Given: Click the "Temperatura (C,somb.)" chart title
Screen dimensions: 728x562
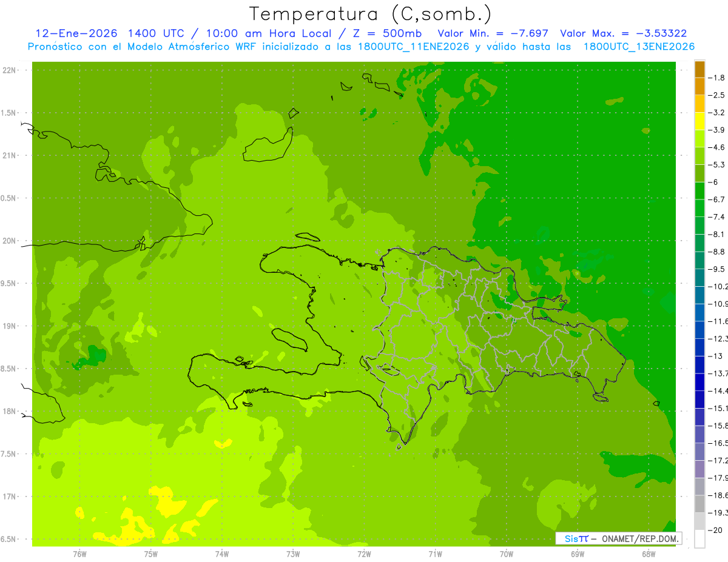Looking at the screenshot, I should [371, 13].
